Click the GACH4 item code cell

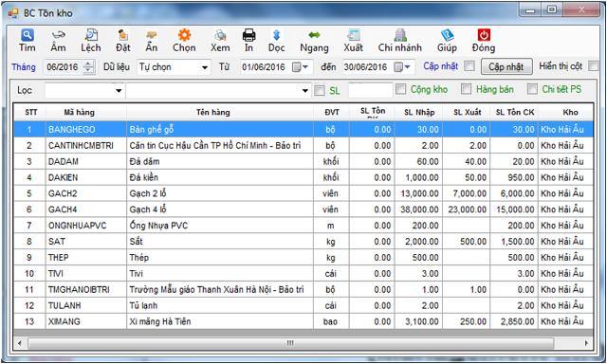click(86, 209)
